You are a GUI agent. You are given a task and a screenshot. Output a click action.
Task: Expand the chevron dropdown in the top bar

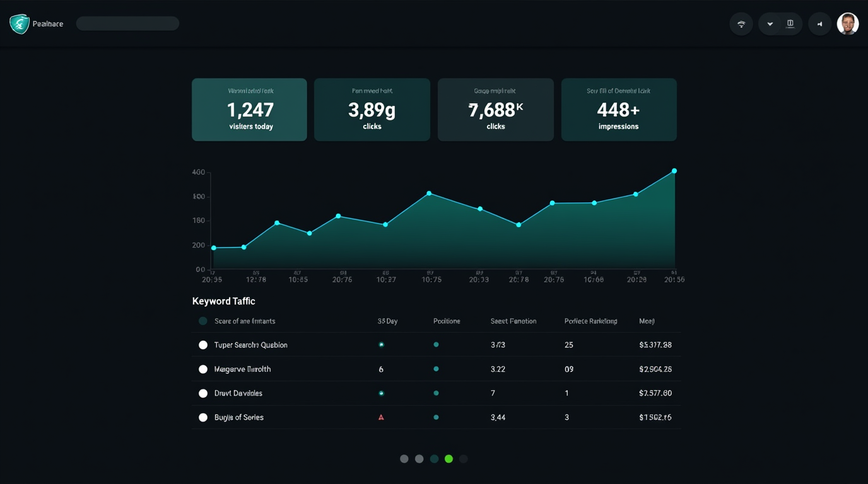click(x=770, y=23)
